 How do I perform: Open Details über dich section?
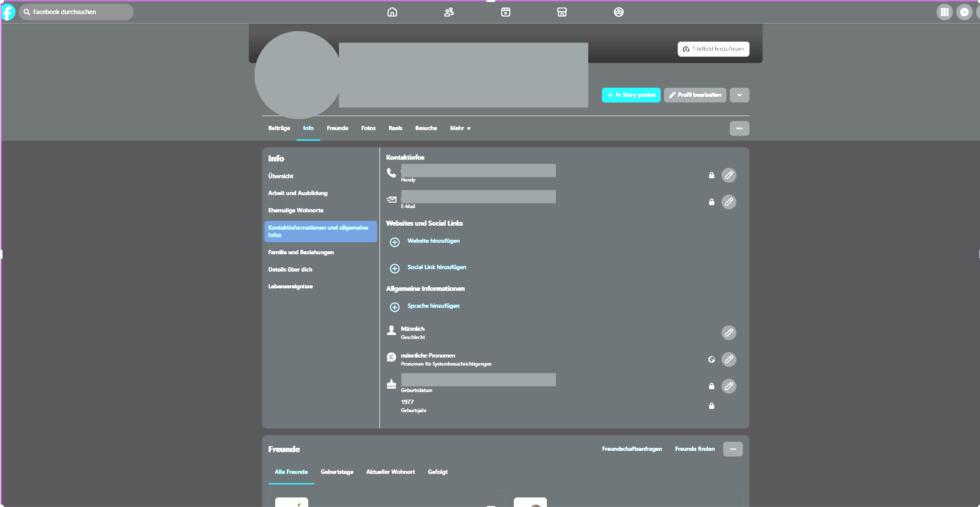tap(290, 269)
